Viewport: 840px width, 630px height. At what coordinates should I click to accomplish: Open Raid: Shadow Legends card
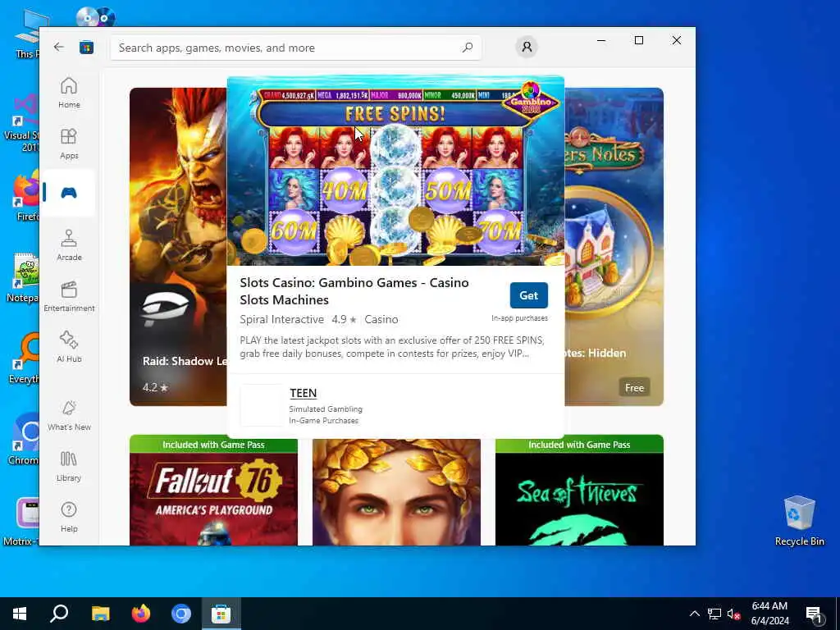point(178,246)
